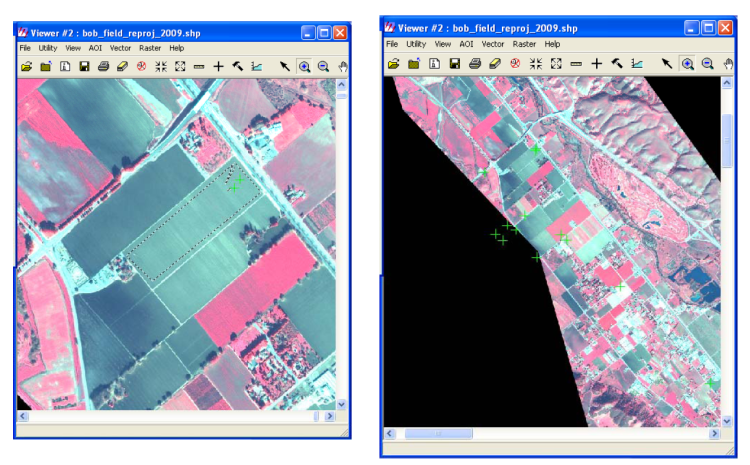
Task: Click the second folder icon in right viewer toolbar
Action: [414, 64]
